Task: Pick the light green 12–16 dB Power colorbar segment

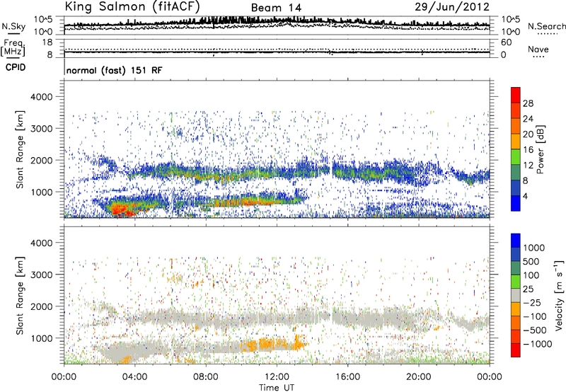Action: (x=516, y=157)
